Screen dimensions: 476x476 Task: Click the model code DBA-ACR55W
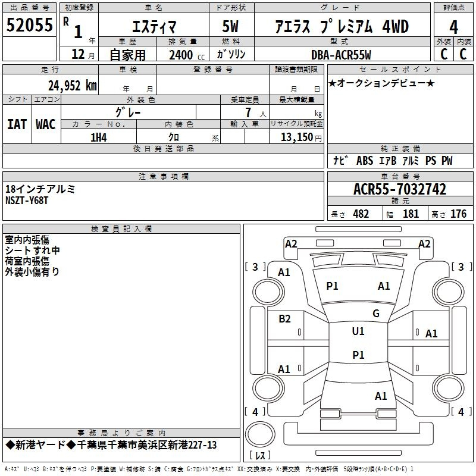pos(341,55)
